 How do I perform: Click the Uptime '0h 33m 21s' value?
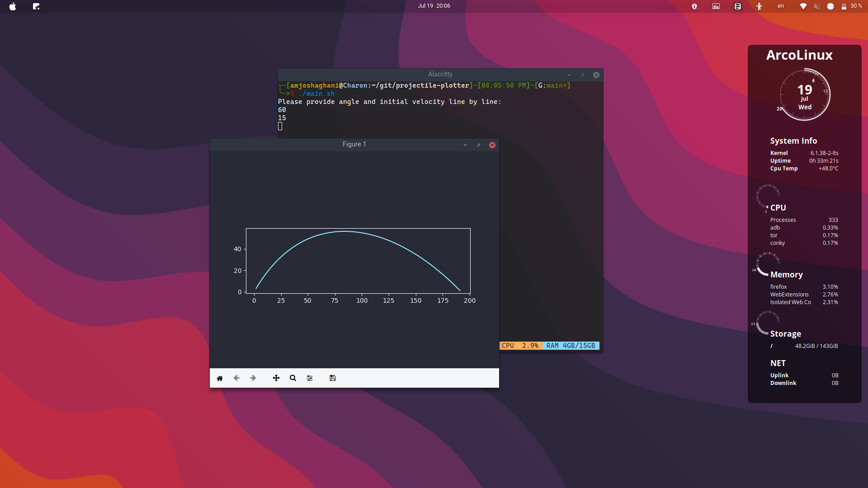click(x=824, y=161)
